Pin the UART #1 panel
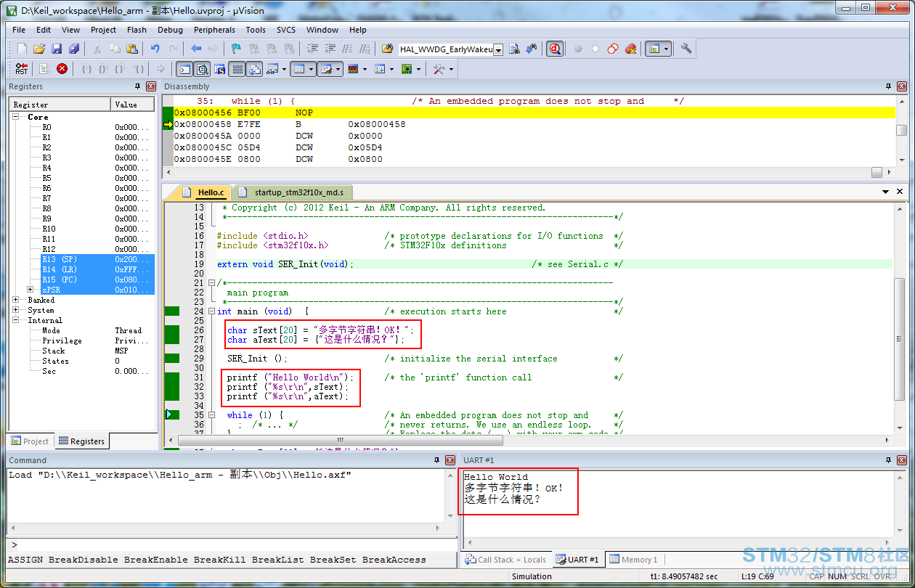915x588 pixels. pos(888,460)
